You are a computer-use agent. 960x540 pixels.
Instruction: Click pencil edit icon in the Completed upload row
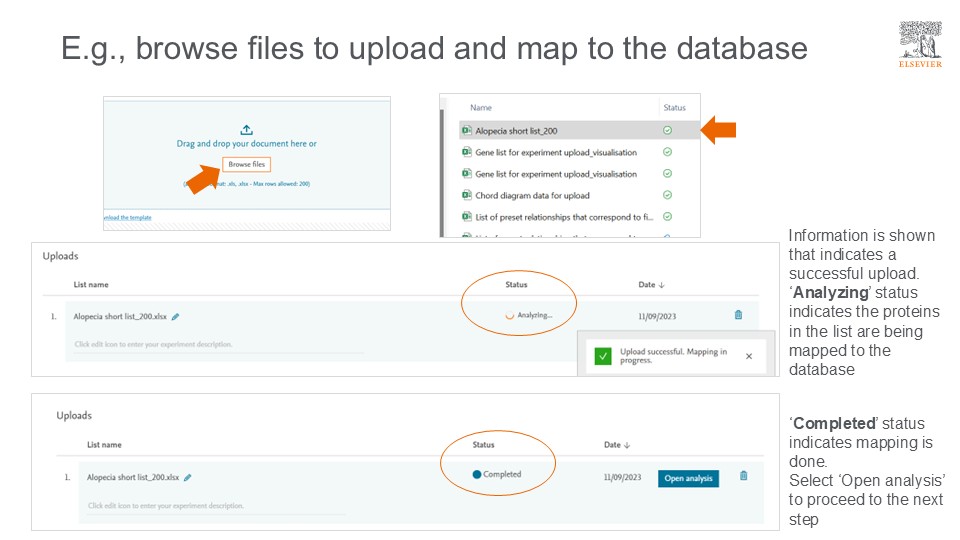point(189,477)
